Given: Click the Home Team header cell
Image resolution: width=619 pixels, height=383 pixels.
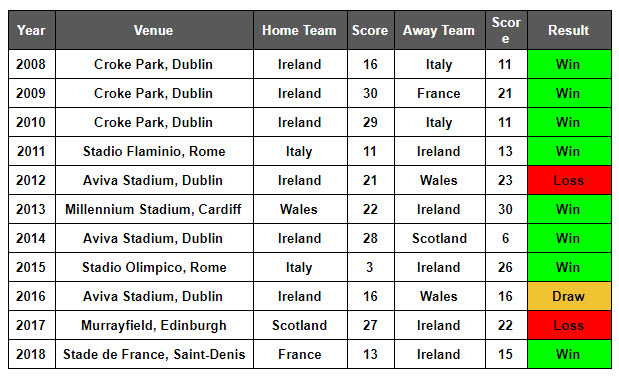Looking at the screenshot, I should (x=300, y=30).
